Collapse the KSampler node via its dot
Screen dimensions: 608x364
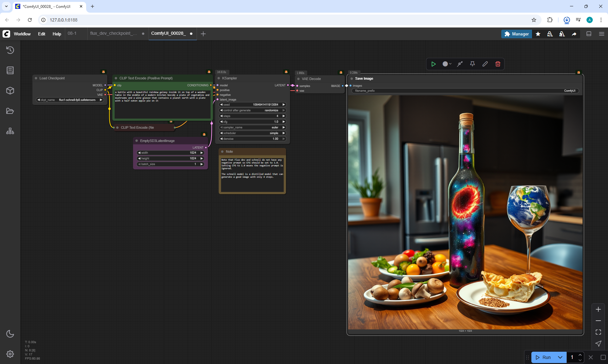(219, 78)
